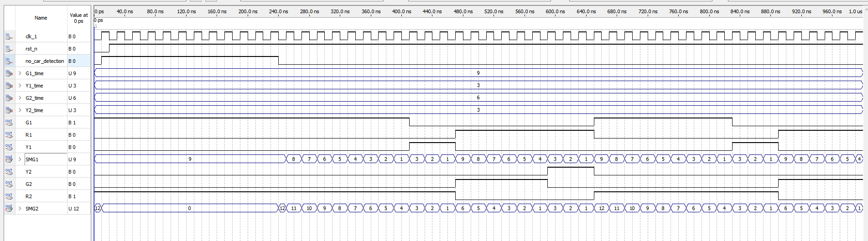Select the Y2 output signal name
The image size is (868, 241).
[29, 172]
